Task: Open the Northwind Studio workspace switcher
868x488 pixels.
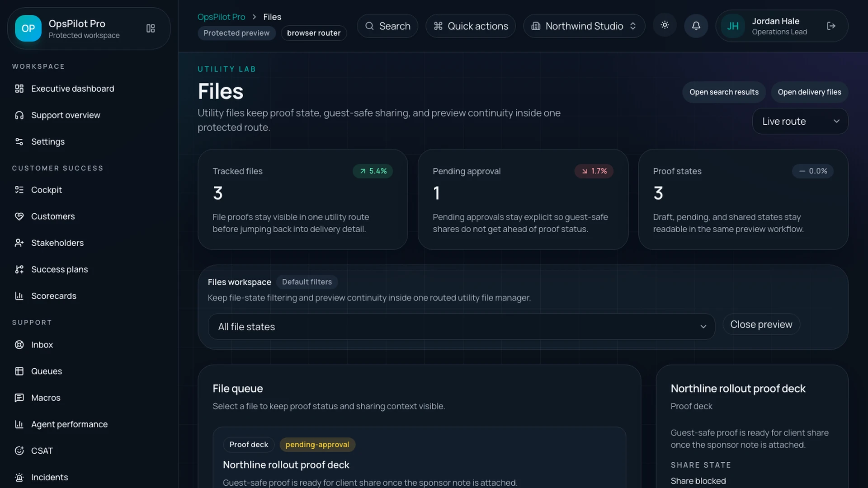Action: (x=584, y=26)
